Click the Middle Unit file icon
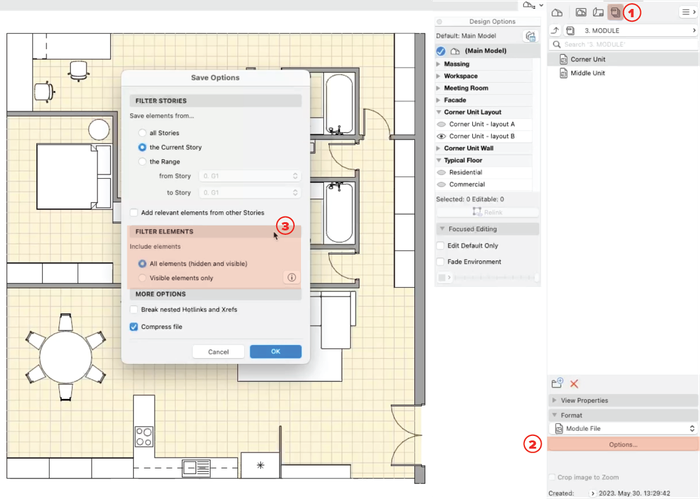 (x=563, y=73)
